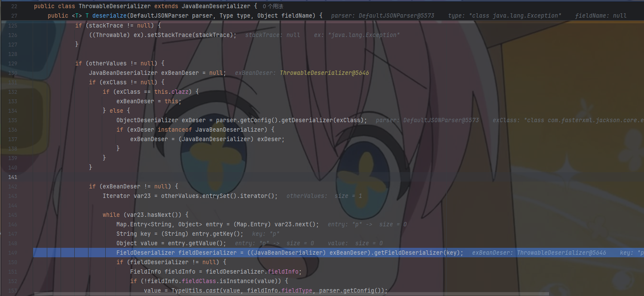Click line number 129 in the gutter
The width and height of the screenshot is (644, 296).
[12, 63]
